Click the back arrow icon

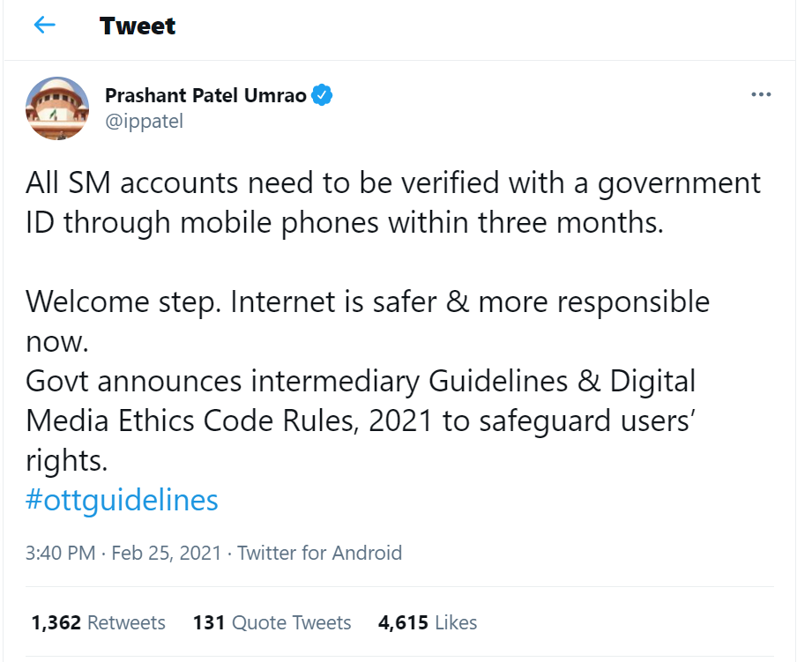click(x=44, y=26)
